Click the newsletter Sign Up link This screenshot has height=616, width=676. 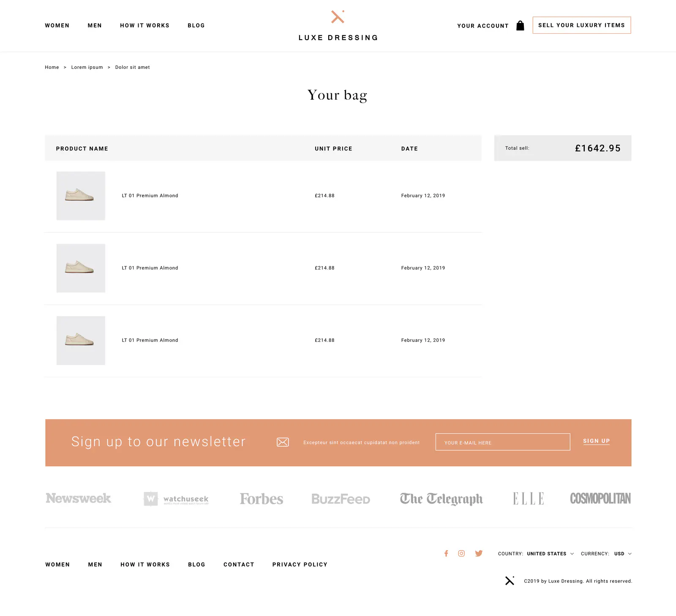[596, 441]
